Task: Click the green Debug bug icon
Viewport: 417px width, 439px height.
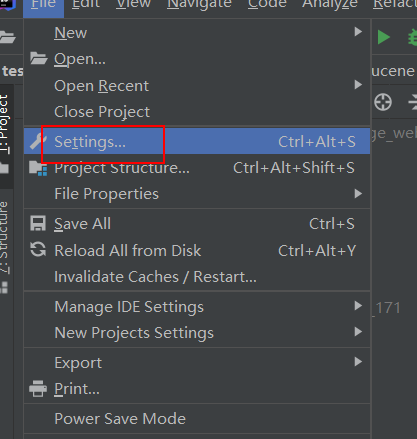Action: pyautogui.click(x=413, y=37)
